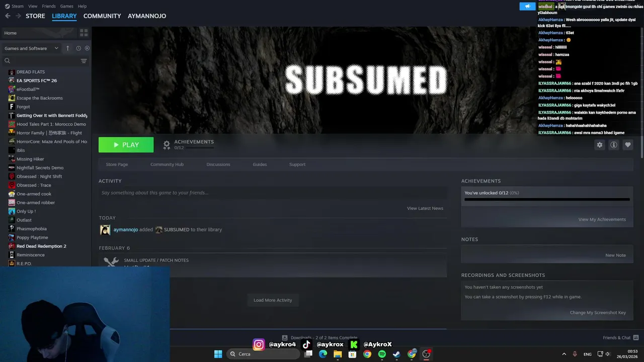Click the volume icon in system tray
This screenshot has width=644, height=362.
[x=608, y=354]
